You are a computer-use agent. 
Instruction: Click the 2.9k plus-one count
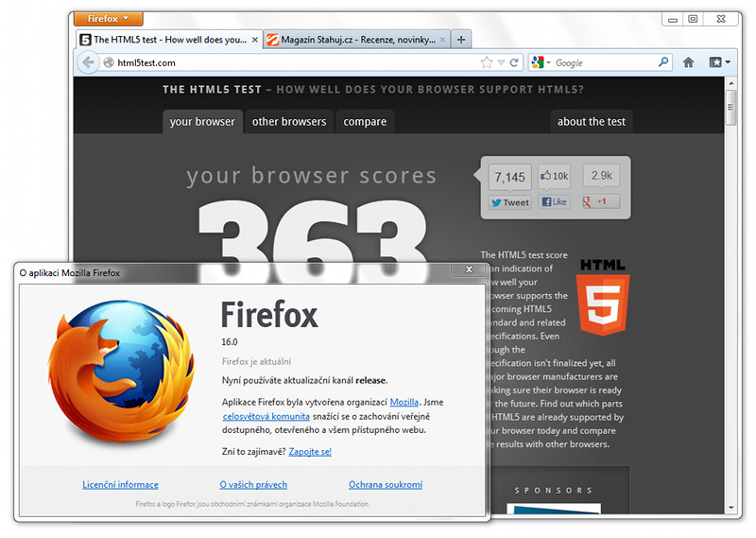click(601, 176)
